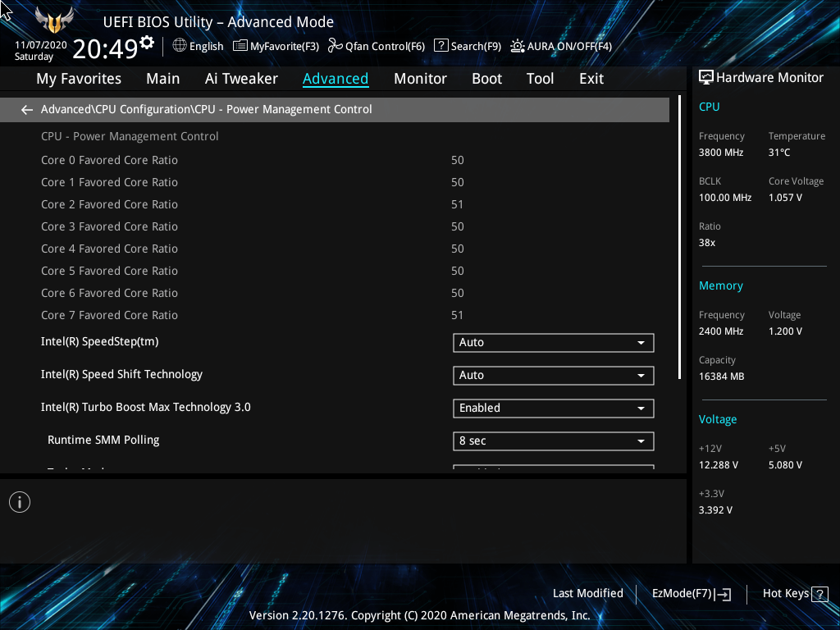Click English language button
Viewport: 840px width, 630px height.
tap(199, 46)
